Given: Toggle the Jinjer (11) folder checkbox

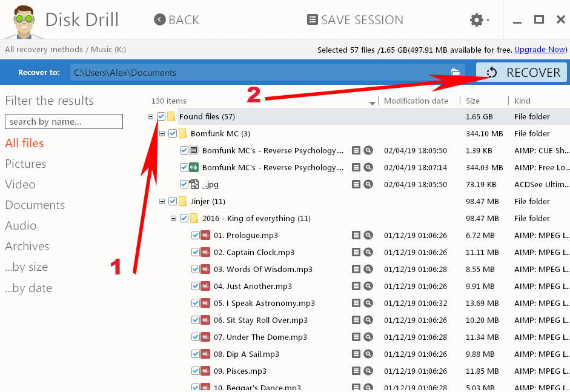Looking at the screenshot, I should (173, 201).
